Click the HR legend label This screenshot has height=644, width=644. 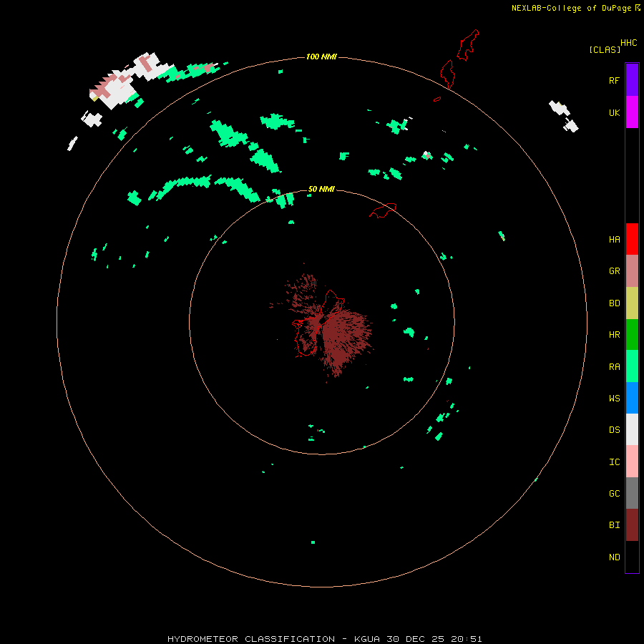coord(615,335)
